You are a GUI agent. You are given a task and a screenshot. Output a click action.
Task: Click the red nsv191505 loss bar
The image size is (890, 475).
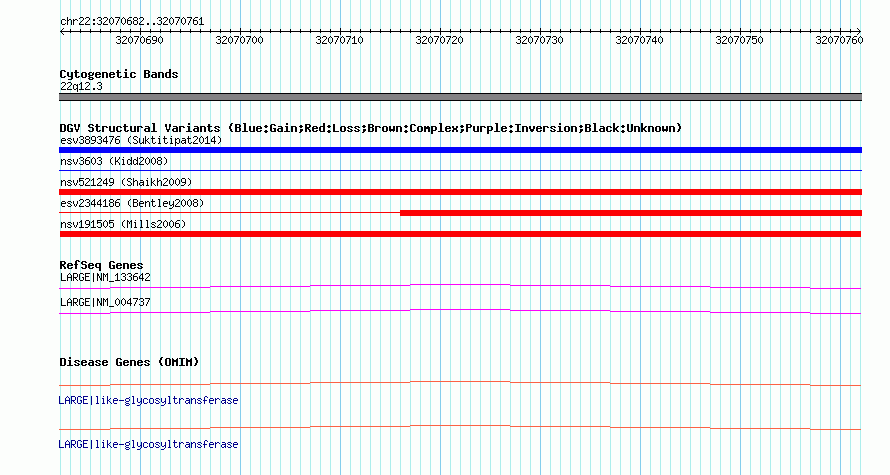460,234
